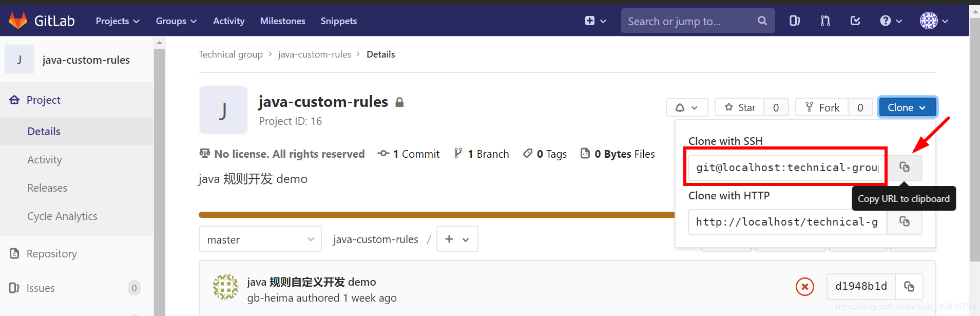The height and width of the screenshot is (316, 980).
Task: Open the master branch selector
Action: [x=260, y=239]
